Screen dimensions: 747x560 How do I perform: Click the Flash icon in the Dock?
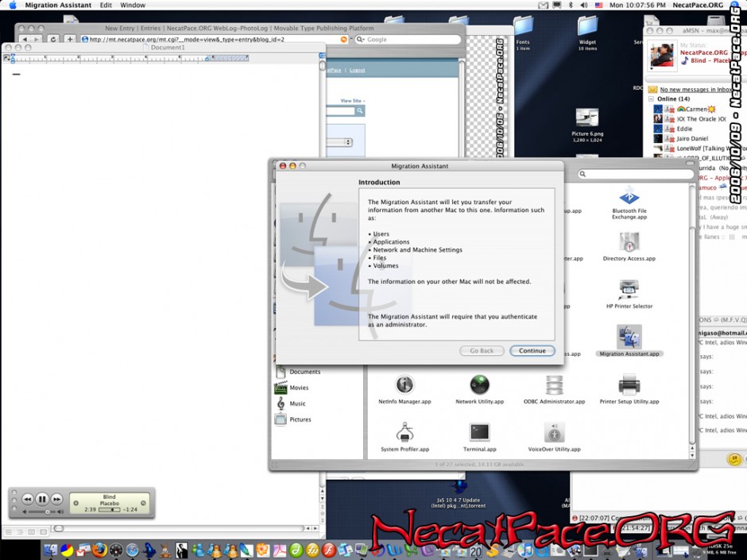pos(328,550)
